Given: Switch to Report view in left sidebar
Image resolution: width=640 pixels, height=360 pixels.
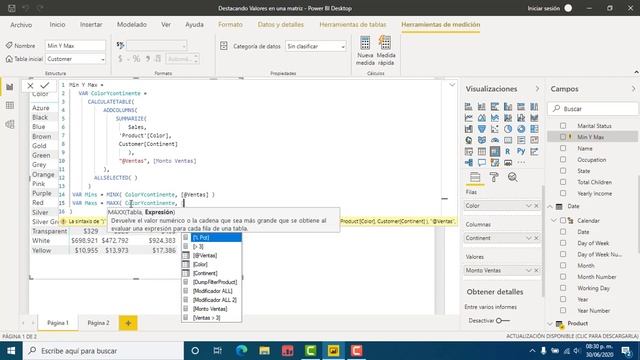Looking at the screenshot, I should [x=10, y=87].
